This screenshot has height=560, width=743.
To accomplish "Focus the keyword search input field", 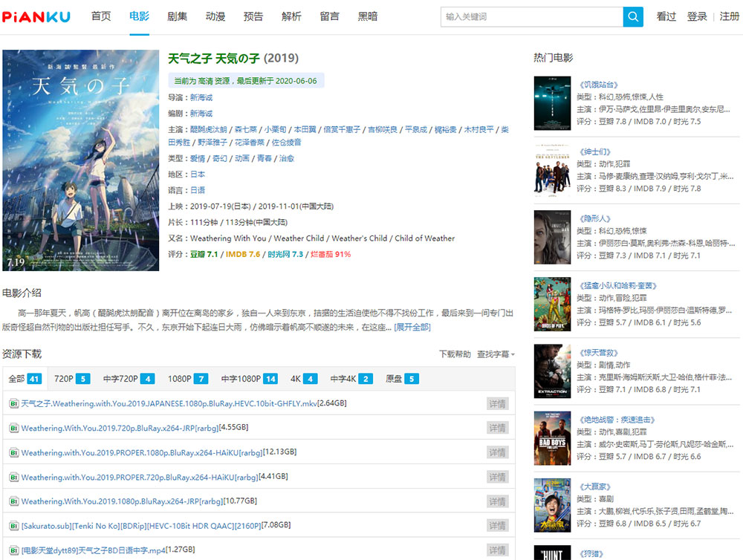I will pyautogui.click(x=532, y=16).
